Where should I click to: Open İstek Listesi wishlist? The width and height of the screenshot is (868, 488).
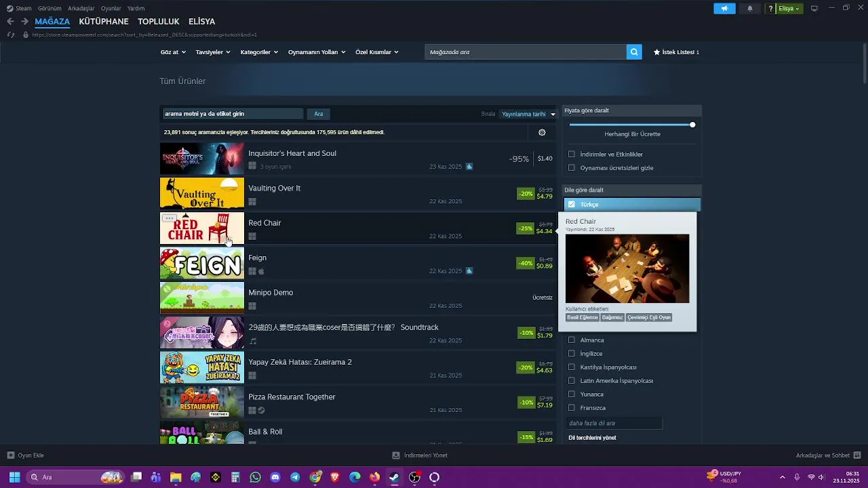(x=676, y=52)
